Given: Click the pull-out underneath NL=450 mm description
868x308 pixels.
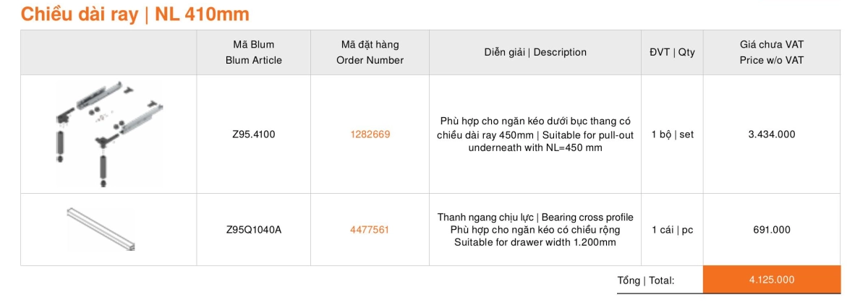Looking at the screenshot, I should pyautogui.click(x=535, y=134).
